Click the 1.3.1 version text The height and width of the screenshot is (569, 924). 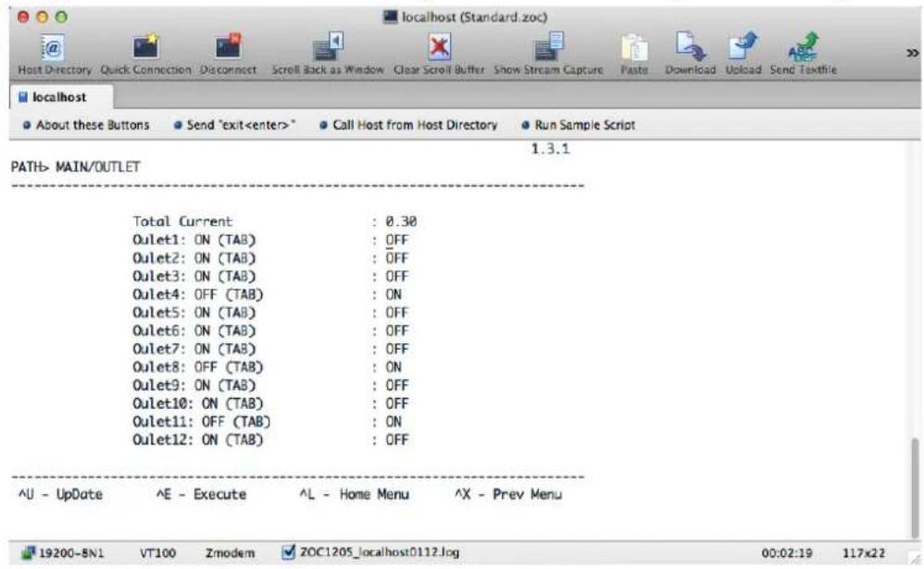[550, 149]
